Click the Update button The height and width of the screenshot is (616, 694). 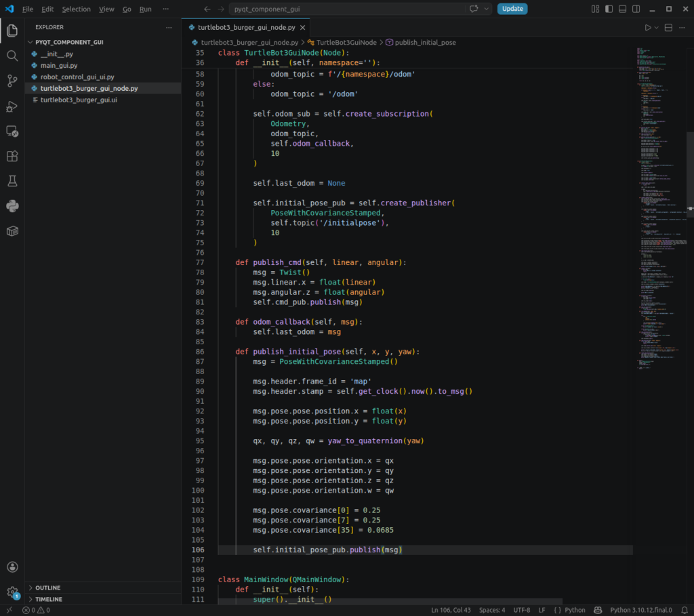point(512,9)
